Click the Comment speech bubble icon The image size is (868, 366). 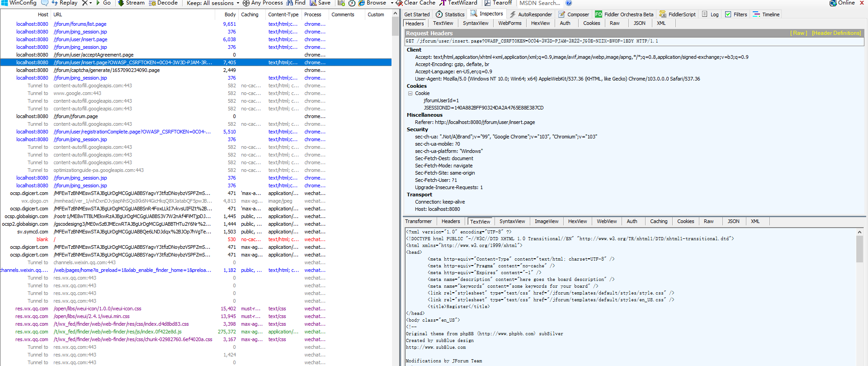[x=44, y=3]
